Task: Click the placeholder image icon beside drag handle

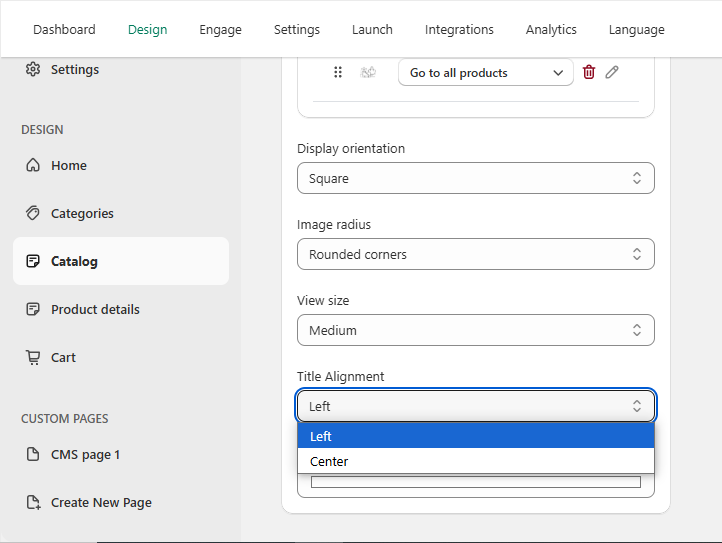Action: 368,72
